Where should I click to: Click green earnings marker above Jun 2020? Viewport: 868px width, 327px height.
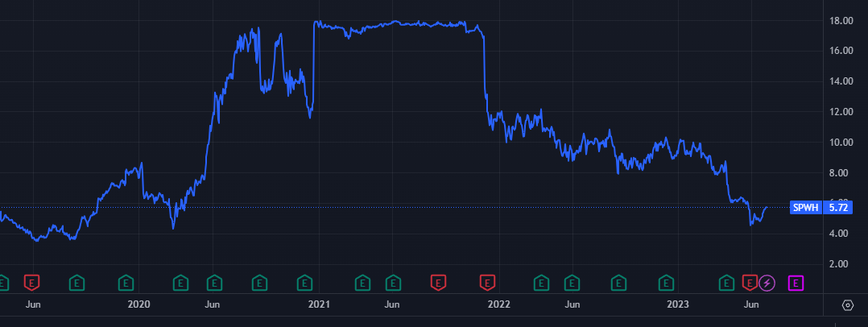[x=214, y=284]
